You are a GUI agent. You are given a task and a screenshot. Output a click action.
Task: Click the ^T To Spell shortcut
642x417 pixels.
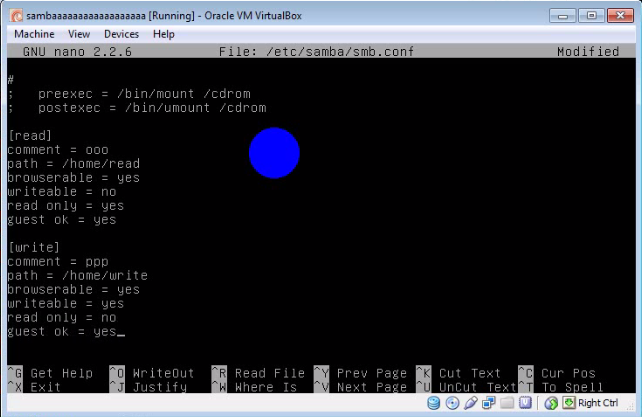coord(561,387)
